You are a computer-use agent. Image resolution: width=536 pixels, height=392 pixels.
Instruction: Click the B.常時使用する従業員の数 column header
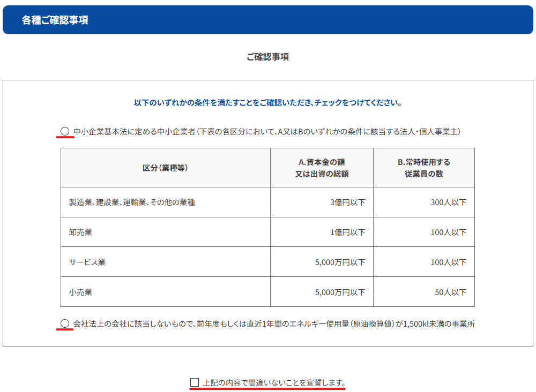(x=424, y=168)
